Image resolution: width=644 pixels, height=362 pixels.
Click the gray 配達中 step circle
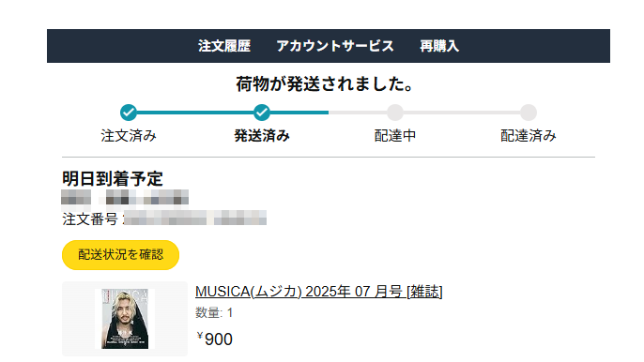point(395,112)
